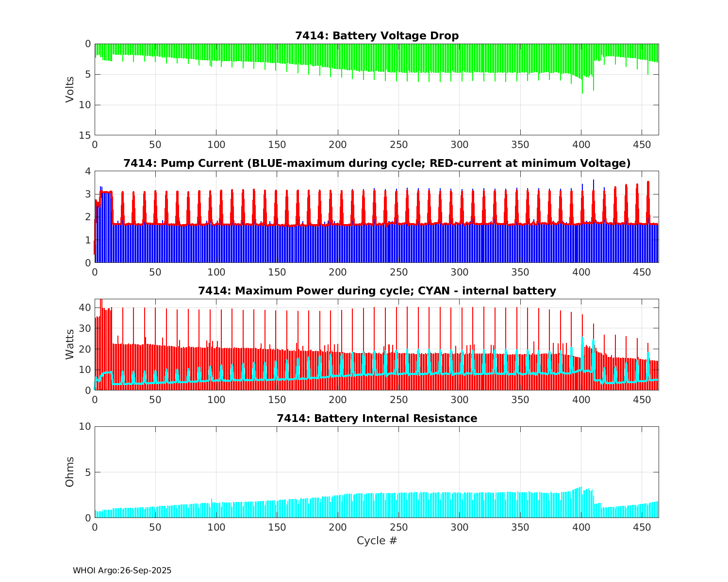
Task: Click the 100 x-tick under Pump Current plot
Action: tap(216, 272)
